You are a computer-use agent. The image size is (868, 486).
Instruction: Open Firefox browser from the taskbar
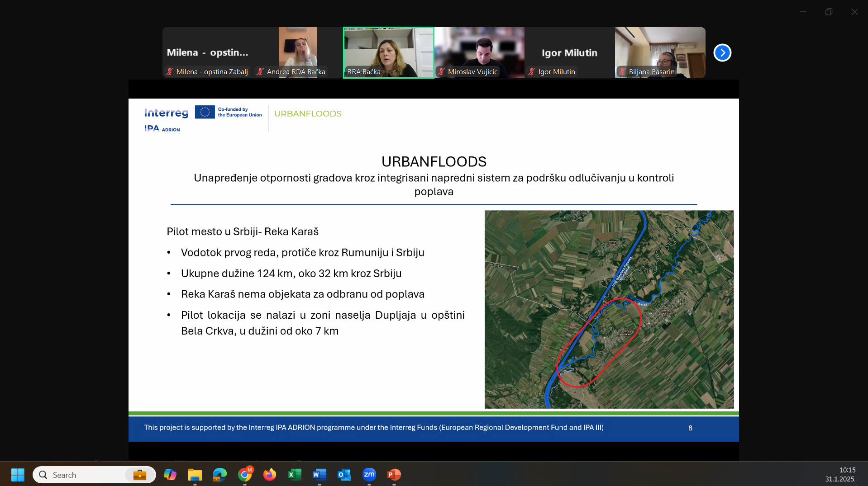click(270, 474)
